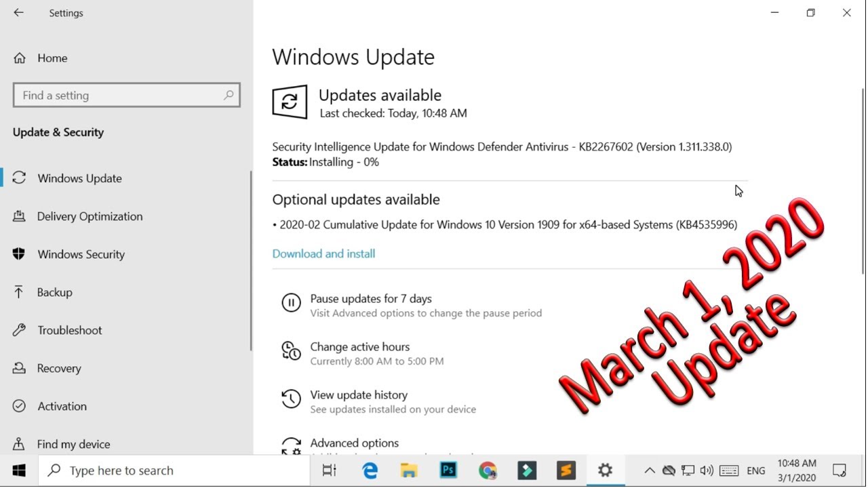Click the Security Intelligence Update KB2267602 text
This screenshot has height=488, width=868.
[x=502, y=146]
